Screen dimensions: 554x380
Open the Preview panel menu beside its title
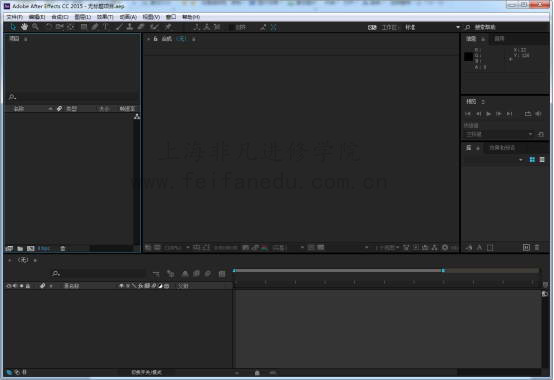tap(483, 102)
